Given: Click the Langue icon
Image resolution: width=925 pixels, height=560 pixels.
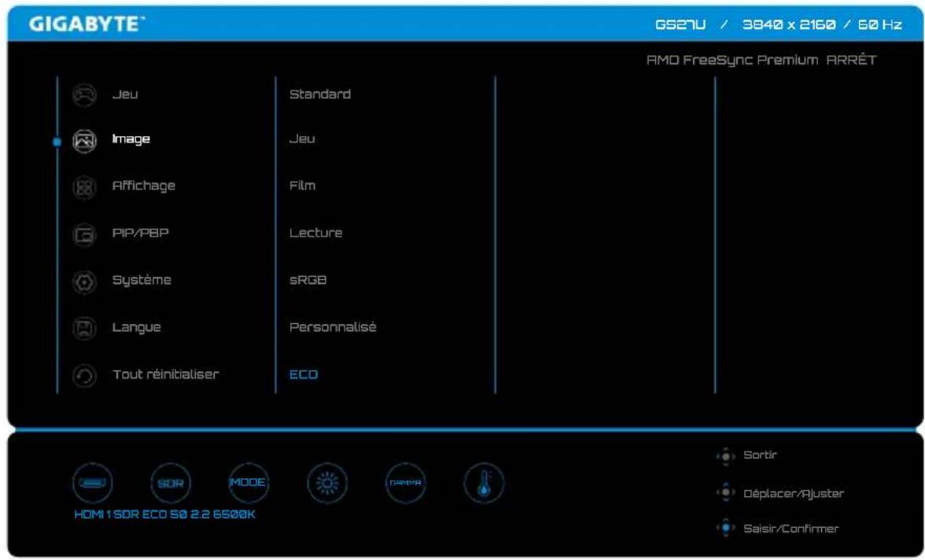Looking at the screenshot, I should click(x=84, y=329).
